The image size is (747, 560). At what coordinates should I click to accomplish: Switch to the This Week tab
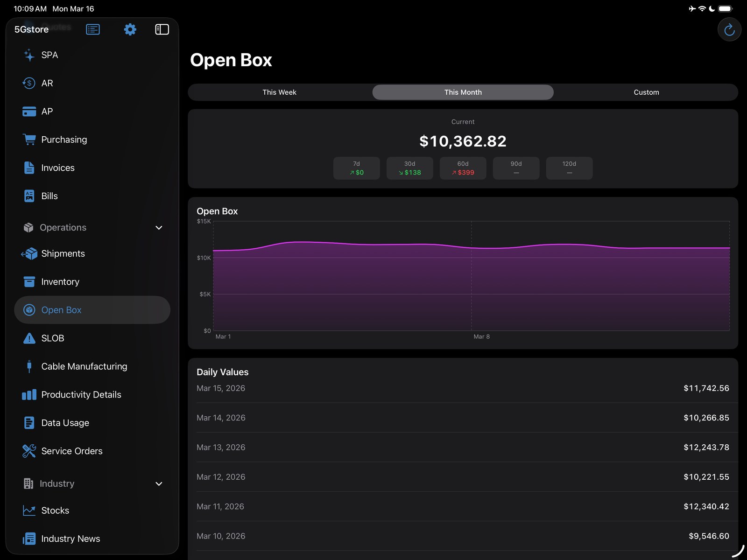[279, 92]
